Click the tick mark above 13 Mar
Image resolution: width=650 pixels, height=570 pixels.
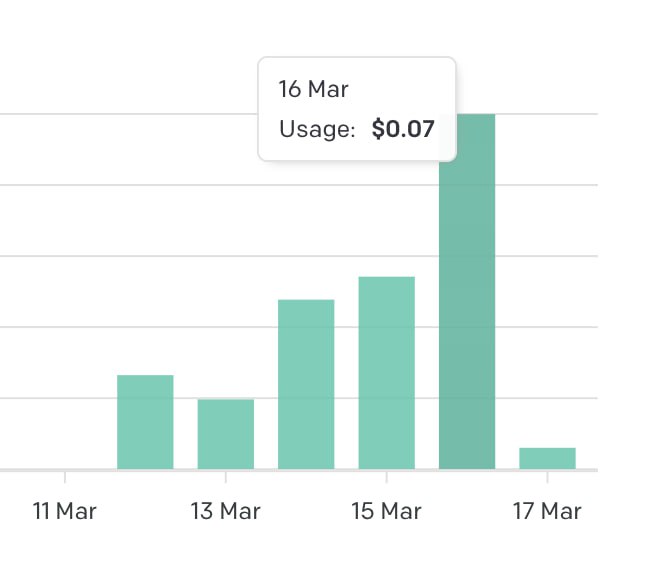coord(226,476)
